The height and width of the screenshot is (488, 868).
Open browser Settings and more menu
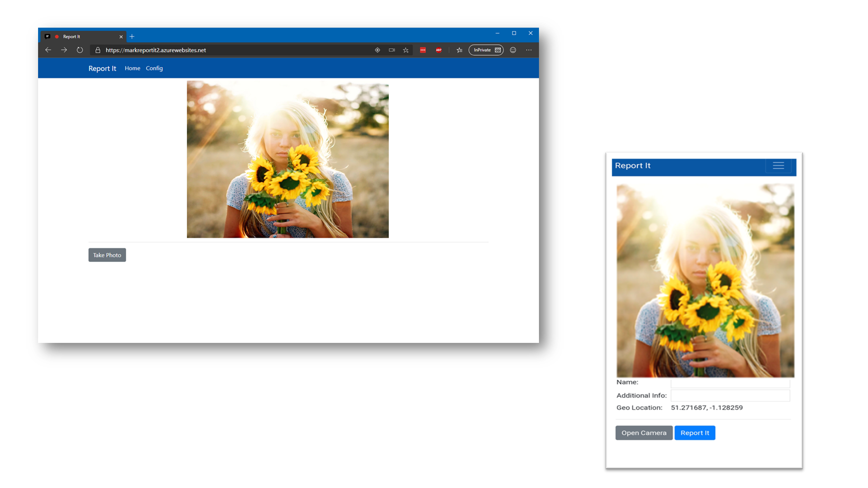[529, 50]
